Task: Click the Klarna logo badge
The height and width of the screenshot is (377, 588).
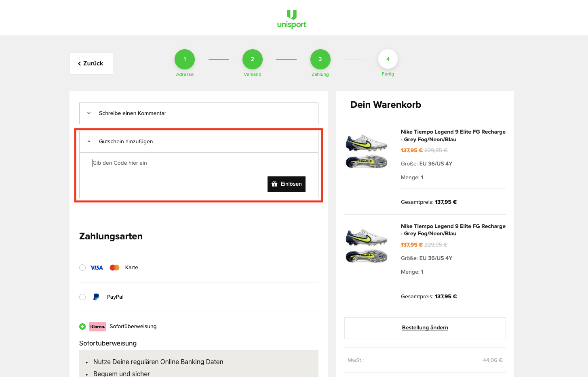Action: (x=97, y=327)
